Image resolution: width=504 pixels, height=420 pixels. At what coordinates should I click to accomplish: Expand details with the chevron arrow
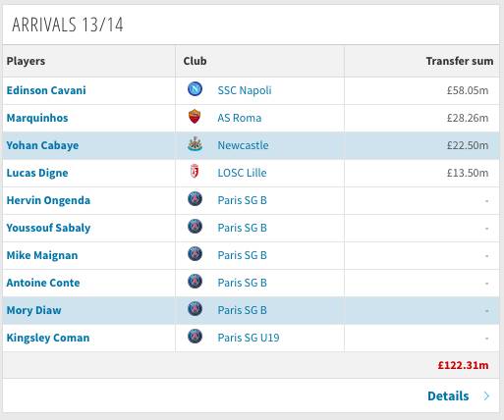click(x=486, y=396)
